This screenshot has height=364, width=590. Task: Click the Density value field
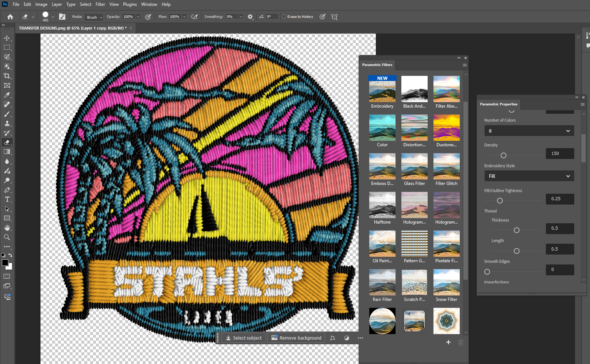(x=560, y=154)
